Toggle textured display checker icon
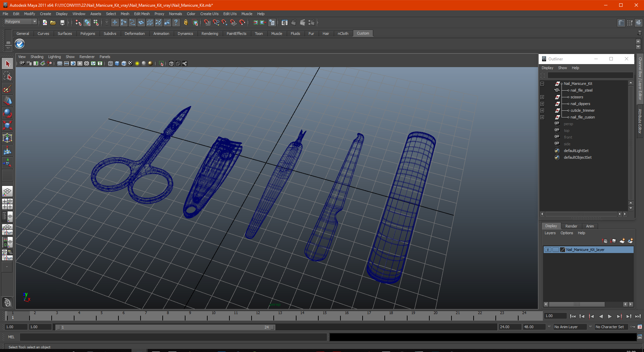644x352 pixels. (x=130, y=63)
